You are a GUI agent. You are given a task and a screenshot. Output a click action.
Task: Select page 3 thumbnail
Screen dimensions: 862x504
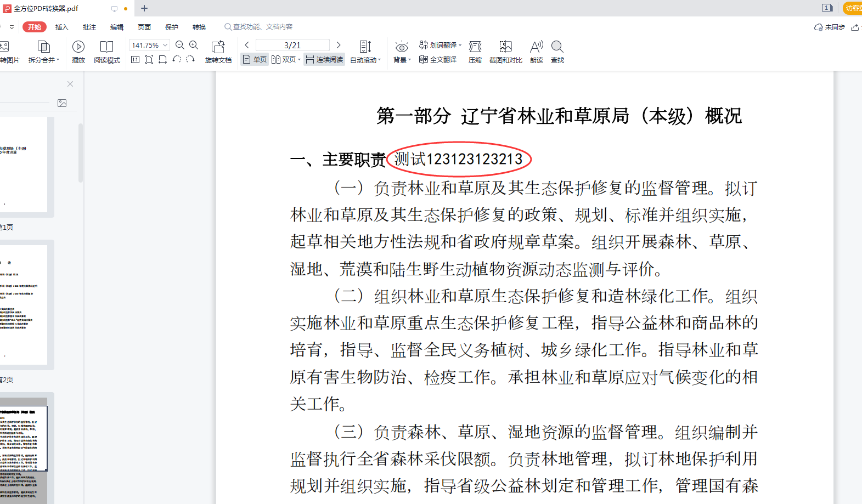[x=24, y=451]
